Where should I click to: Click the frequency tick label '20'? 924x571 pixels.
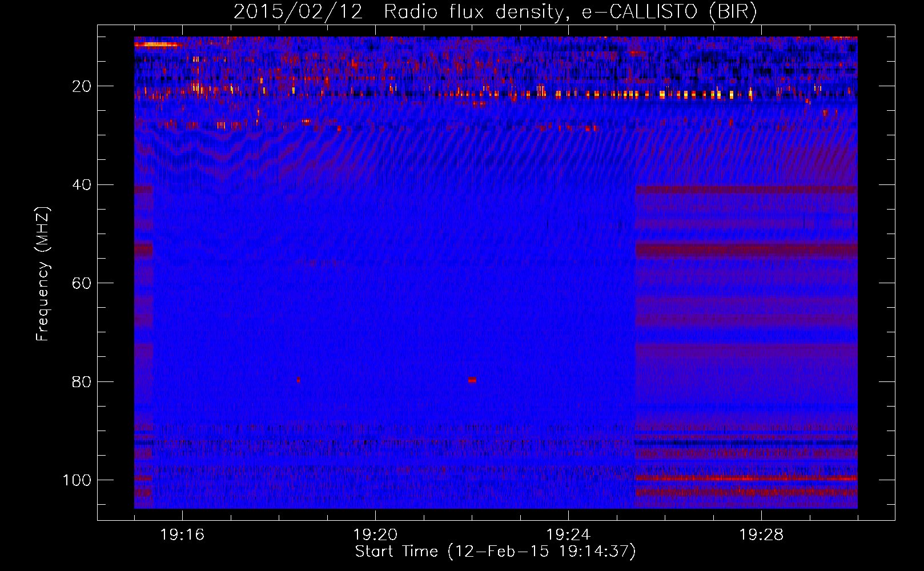click(82, 86)
